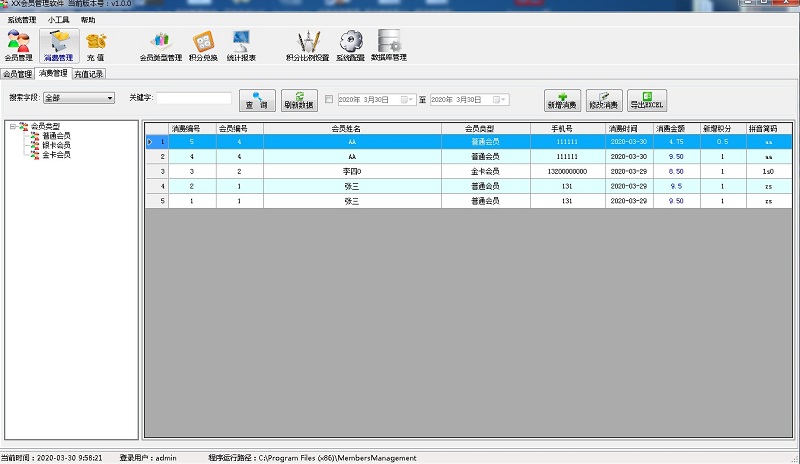Screen dimensions: 800x464
Task: Click the 导出EXCEL button
Action: click(x=647, y=99)
